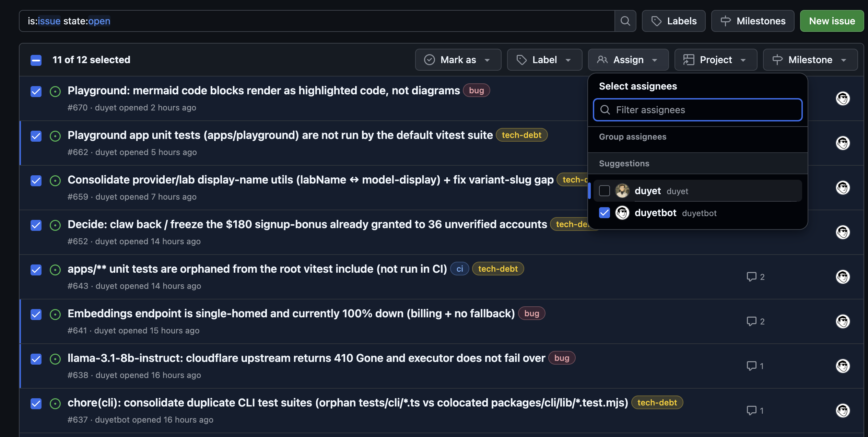
Task: Click open-status icon of issue #643
Action: [x=55, y=270]
